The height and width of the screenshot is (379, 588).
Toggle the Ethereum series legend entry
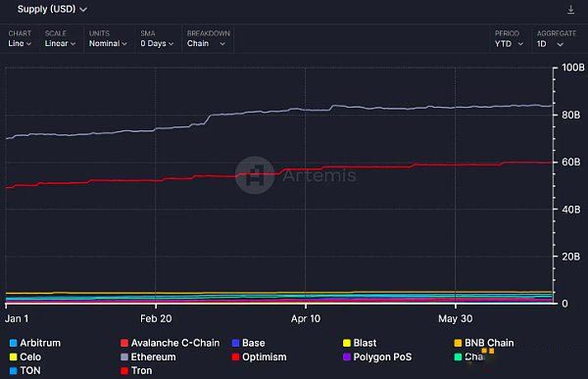click(x=148, y=356)
